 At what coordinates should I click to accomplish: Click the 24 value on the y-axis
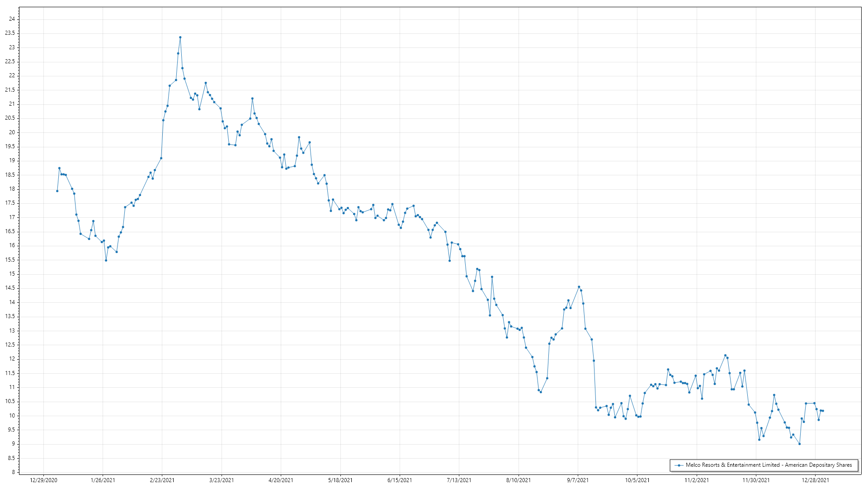click(x=12, y=19)
